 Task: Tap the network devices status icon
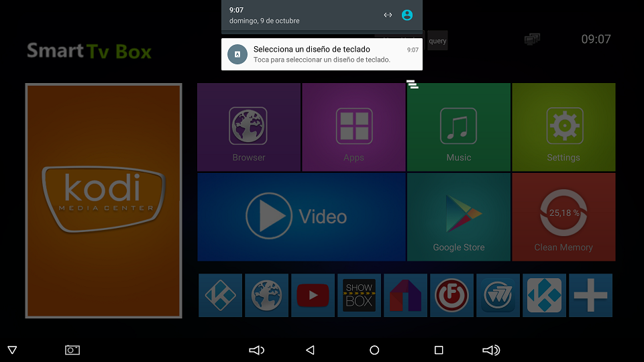tap(532, 39)
